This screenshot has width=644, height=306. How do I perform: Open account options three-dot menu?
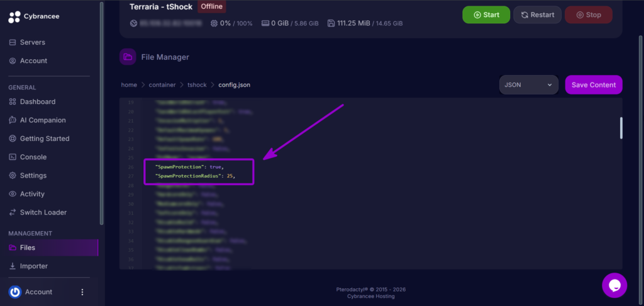(x=82, y=292)
